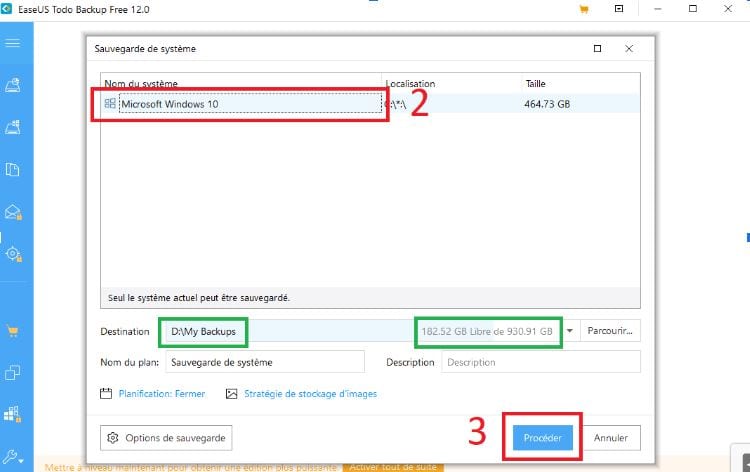Open the clone tool sidebar icon
This screenshot has height=472, width=750.
click(12, 372)
